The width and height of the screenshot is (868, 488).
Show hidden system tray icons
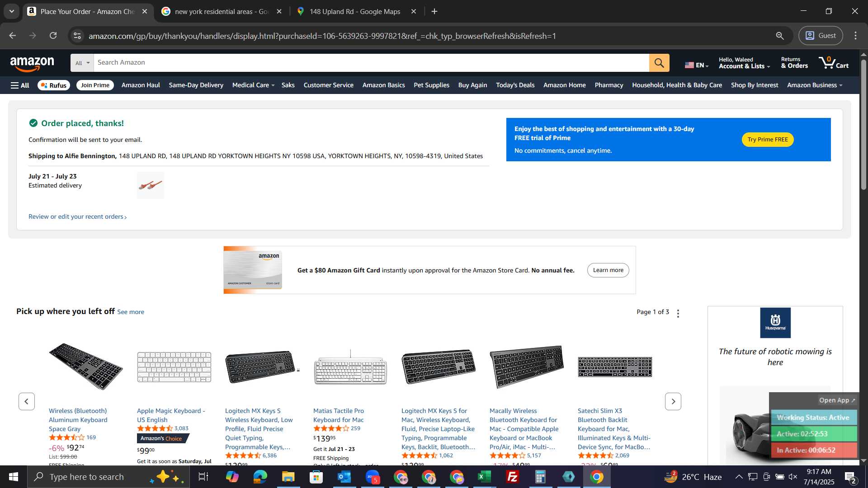(x=739, y=477)
